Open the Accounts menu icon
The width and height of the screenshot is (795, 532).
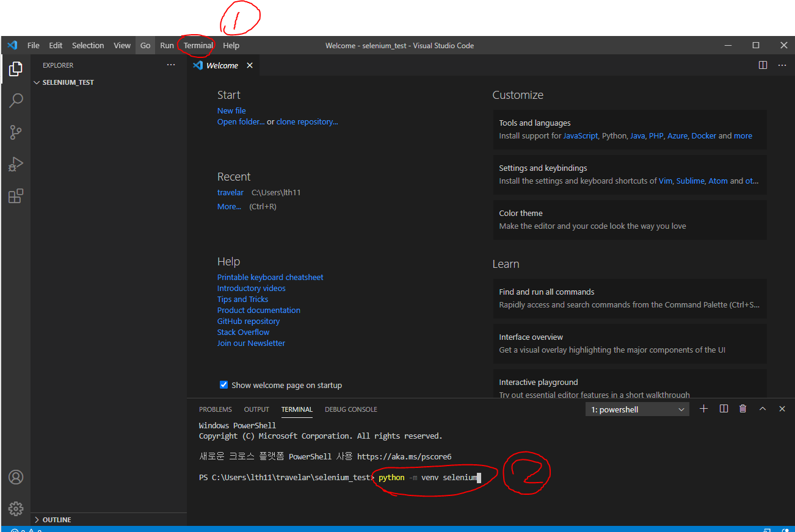16,477
